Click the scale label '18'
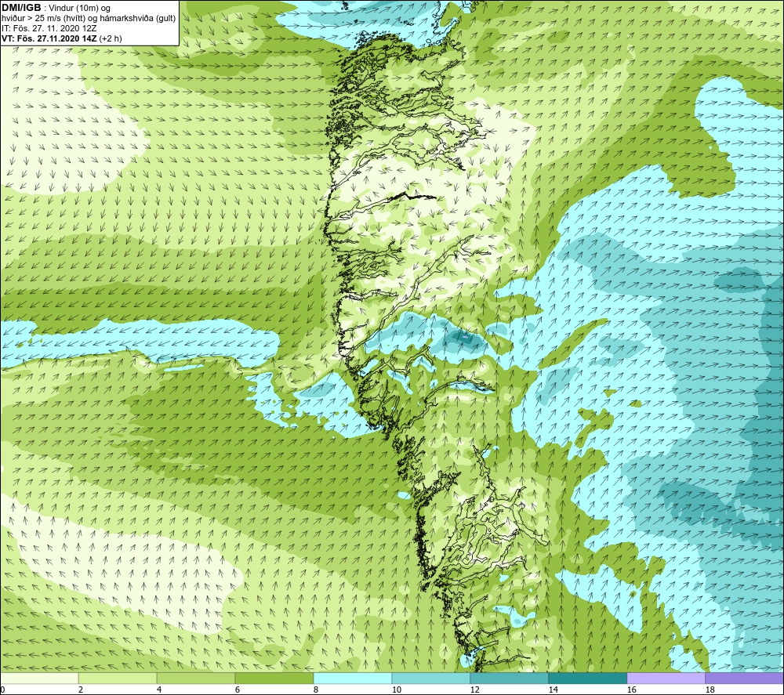Viewport: 784px width, 695px height. tap(710, 690)
